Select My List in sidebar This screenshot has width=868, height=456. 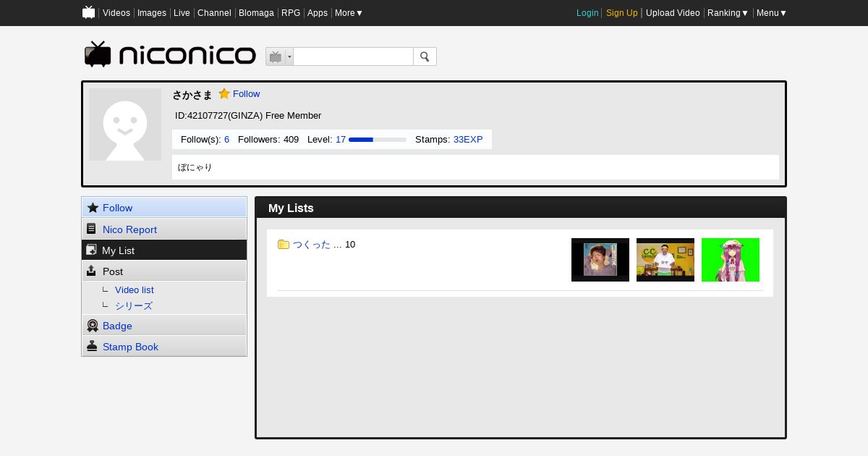[x=164, y=250]
